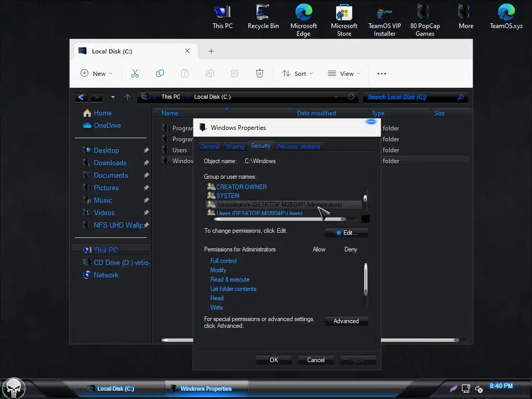Click the user names horizontal scrollbar

[280, 219]
